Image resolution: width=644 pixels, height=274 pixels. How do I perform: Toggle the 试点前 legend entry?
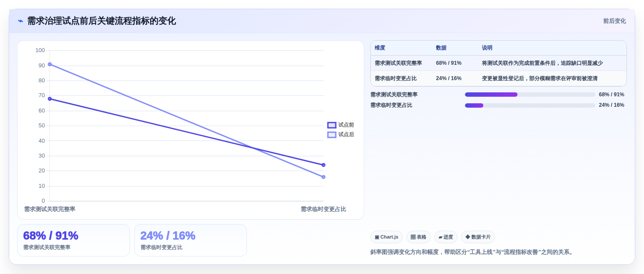(341, 125)
